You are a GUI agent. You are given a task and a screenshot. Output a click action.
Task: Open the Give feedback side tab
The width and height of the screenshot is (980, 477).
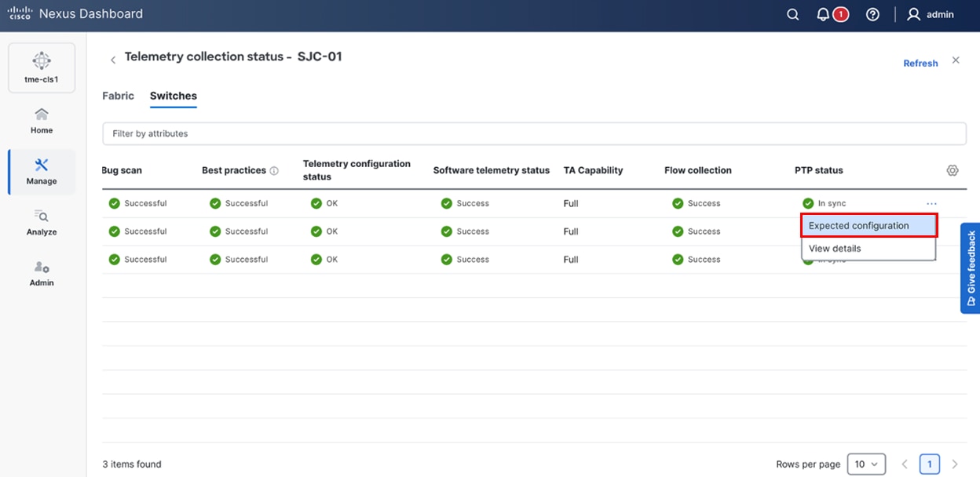click(x=971, y=268)
